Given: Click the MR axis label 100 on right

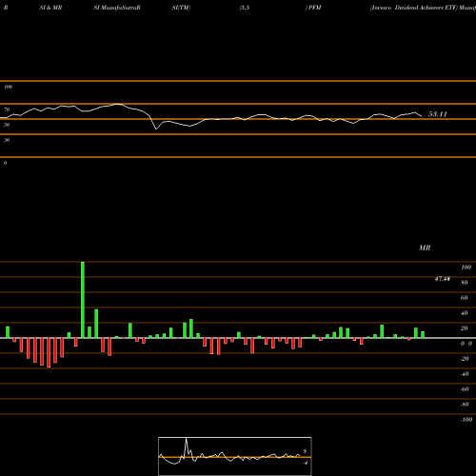Looking at the screenshot, I should click(x=466, y=268).
